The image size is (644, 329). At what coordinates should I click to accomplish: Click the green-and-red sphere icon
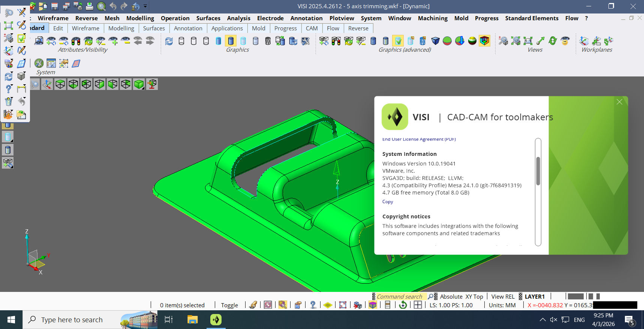447,41
